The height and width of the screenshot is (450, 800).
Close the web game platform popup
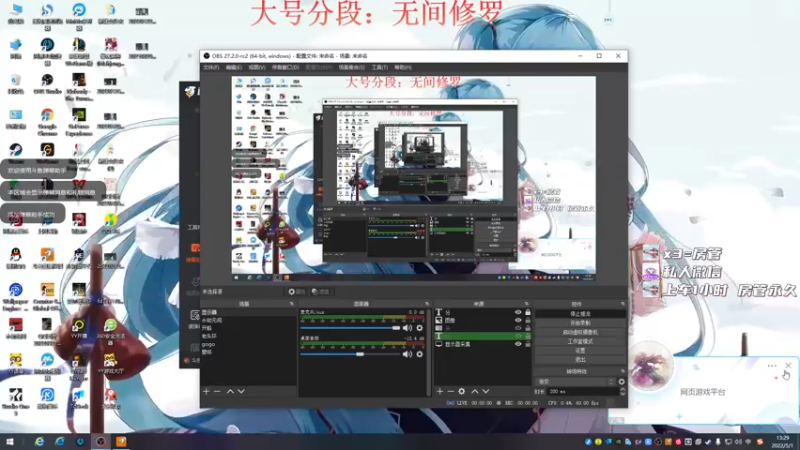[x=788, y=366]
